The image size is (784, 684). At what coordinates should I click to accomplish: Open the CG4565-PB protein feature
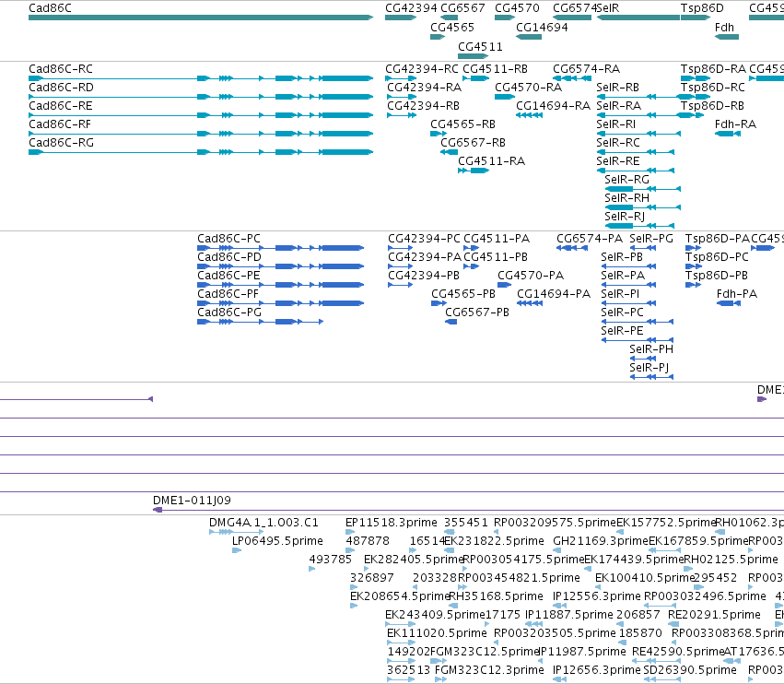[439, 303]
